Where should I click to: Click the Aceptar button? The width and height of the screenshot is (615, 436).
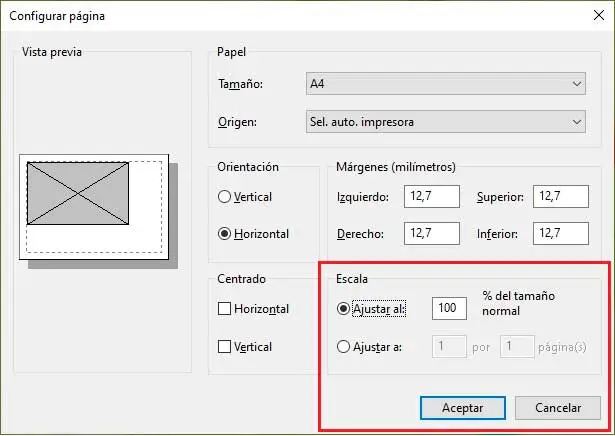click(463, 408)
